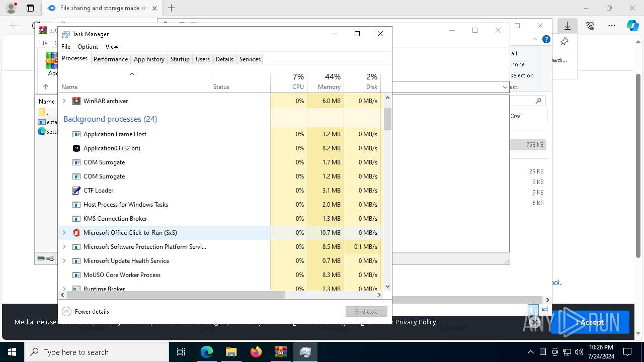
Task: Open the Privacy Policy link
Action: point(416,322)
